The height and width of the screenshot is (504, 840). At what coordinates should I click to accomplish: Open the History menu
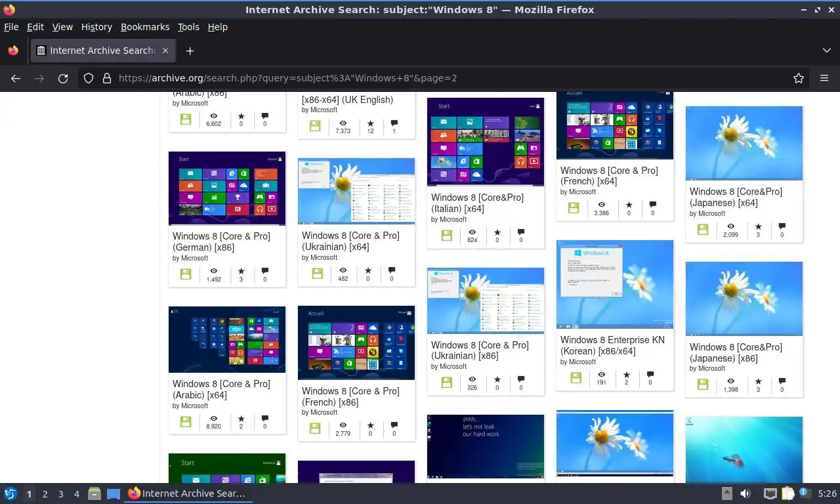[x=96, y=27]
